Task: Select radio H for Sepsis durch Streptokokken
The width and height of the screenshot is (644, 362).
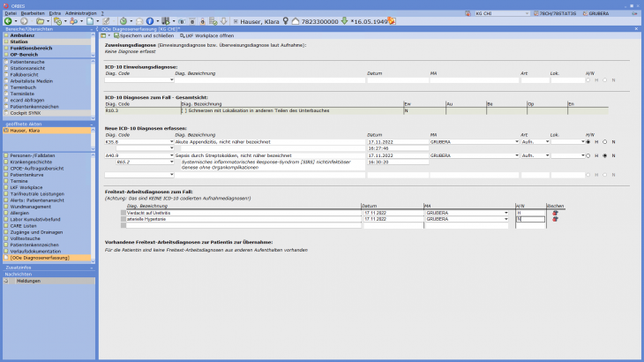Action: click(588, 155)
